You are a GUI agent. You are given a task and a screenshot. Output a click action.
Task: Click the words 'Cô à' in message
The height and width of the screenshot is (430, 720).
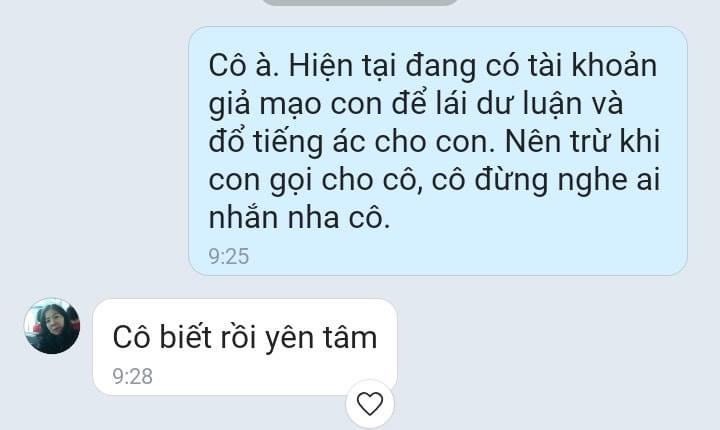(242, 66)
